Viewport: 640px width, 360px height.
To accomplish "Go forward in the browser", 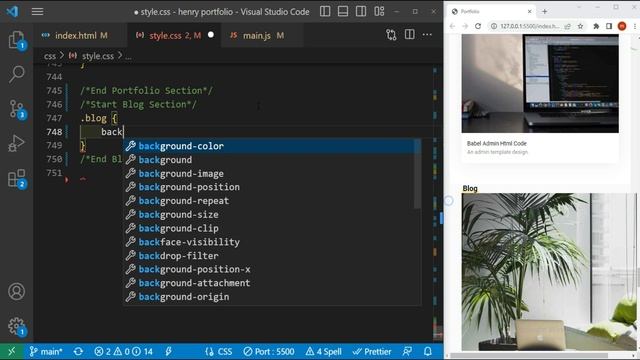I will pos(465,26).
